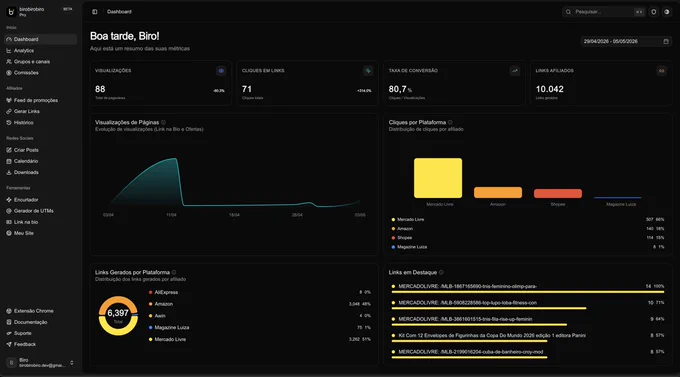The image size is (680, 377).
Task: Click info icon beside Visualizações de Páginas
Action: (x=163, y=122)
